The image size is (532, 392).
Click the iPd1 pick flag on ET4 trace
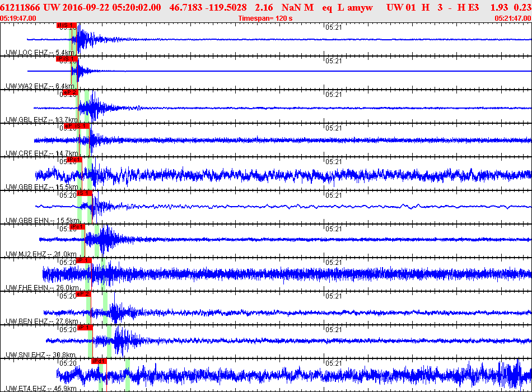coord(99,361)
